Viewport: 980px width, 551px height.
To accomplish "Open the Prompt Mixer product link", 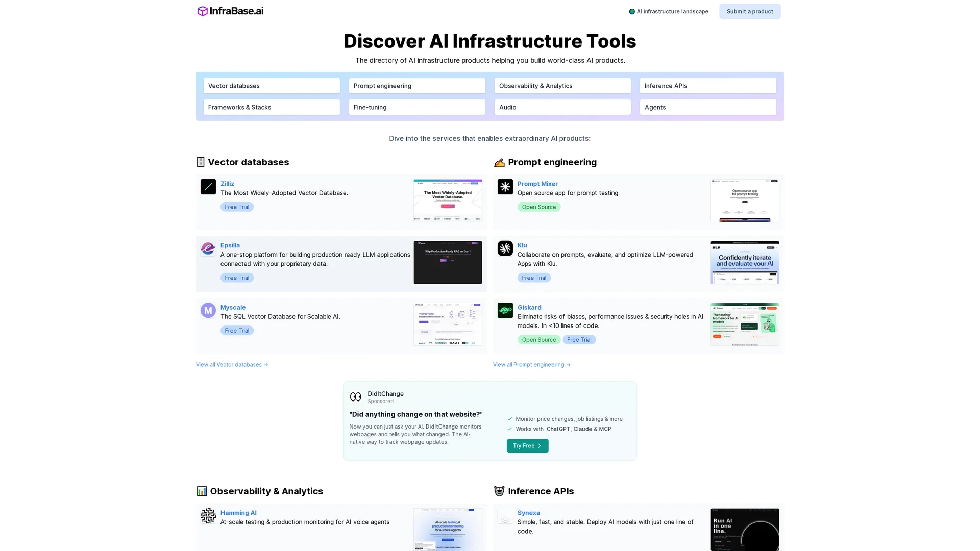I will (537, 184).
